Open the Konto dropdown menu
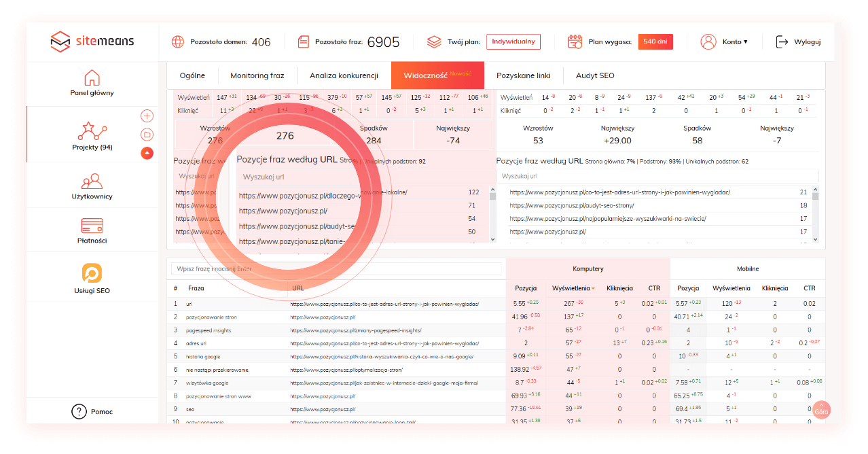The height and width of the screenshot is (454, 868). pyautogui.click(x=724, y=42)
